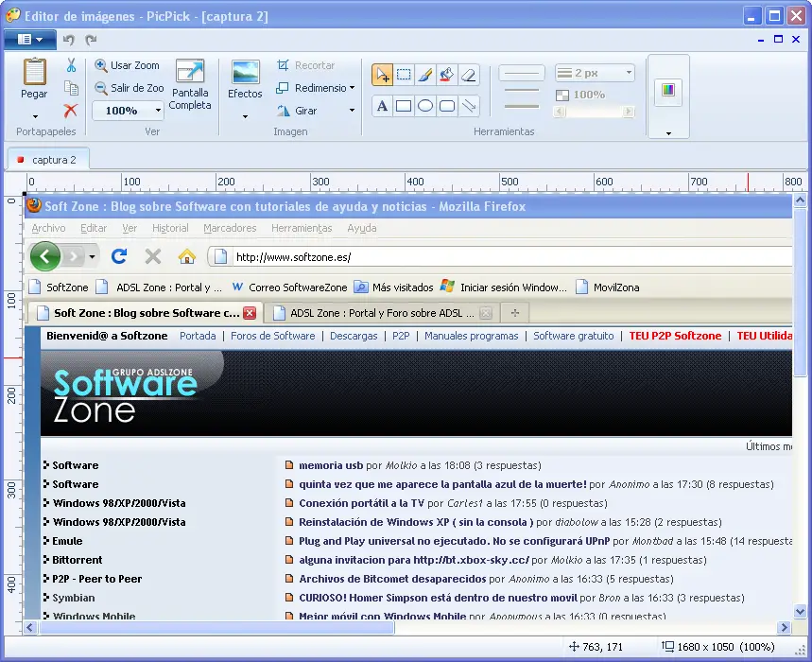
Task: Click the horizontal scrollbar right arrow
Action: [x=784, y=628]
